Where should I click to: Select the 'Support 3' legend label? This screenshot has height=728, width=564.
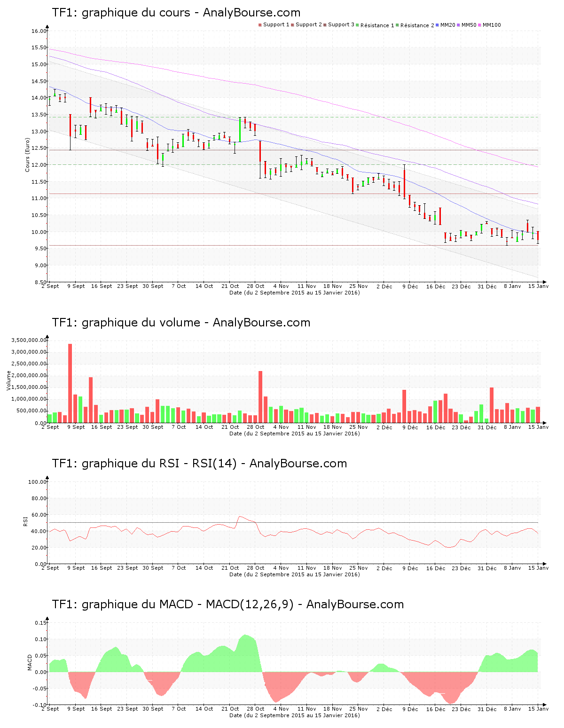click(x=341, y=25)
